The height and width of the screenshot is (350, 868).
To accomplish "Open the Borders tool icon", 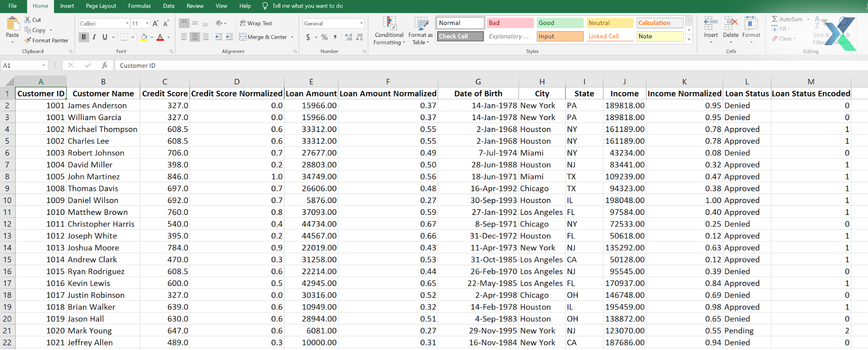I will point(124,37).
